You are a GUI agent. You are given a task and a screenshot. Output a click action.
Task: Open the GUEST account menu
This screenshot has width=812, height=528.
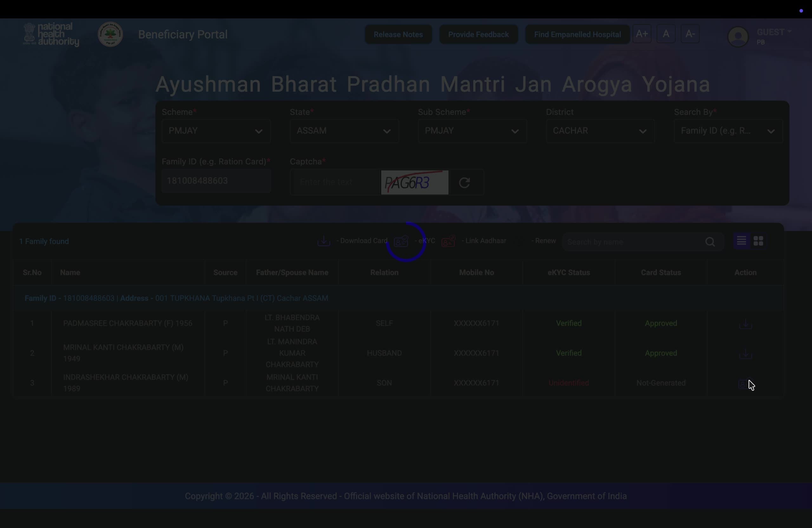pos(774,32)
